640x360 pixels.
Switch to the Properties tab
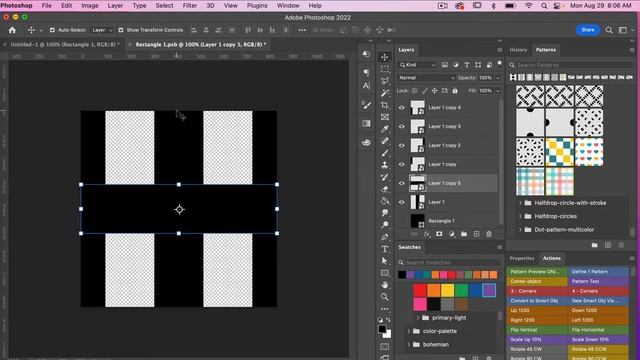(x=522, y=258)
